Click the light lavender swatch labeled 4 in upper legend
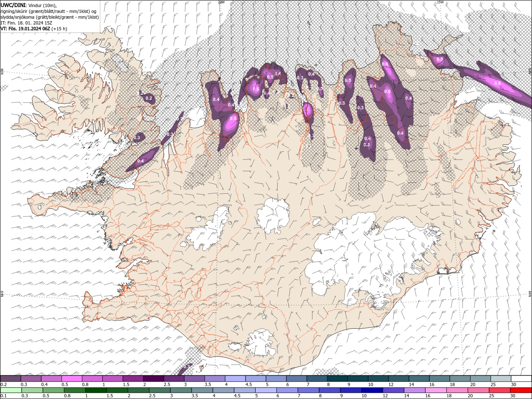 (x=235, y=378)
